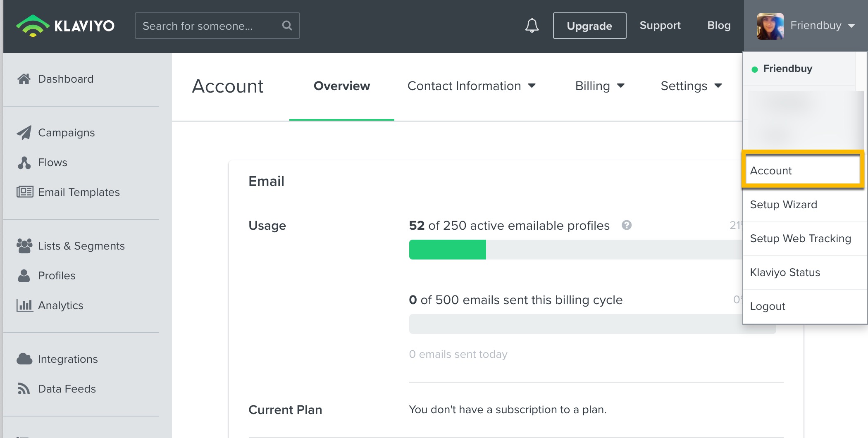This screenshot has height=438, width=868.
Task: Click "You don't have a subscription" text
Action: pos(508,409)
